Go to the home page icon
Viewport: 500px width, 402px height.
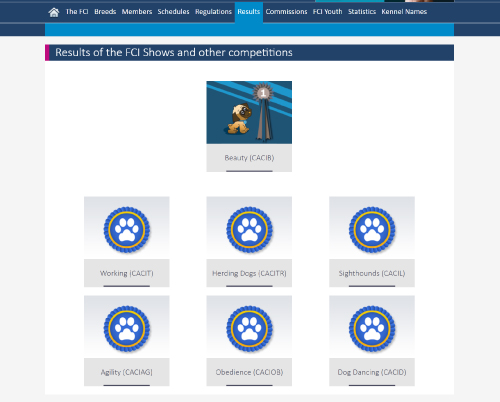54,12
